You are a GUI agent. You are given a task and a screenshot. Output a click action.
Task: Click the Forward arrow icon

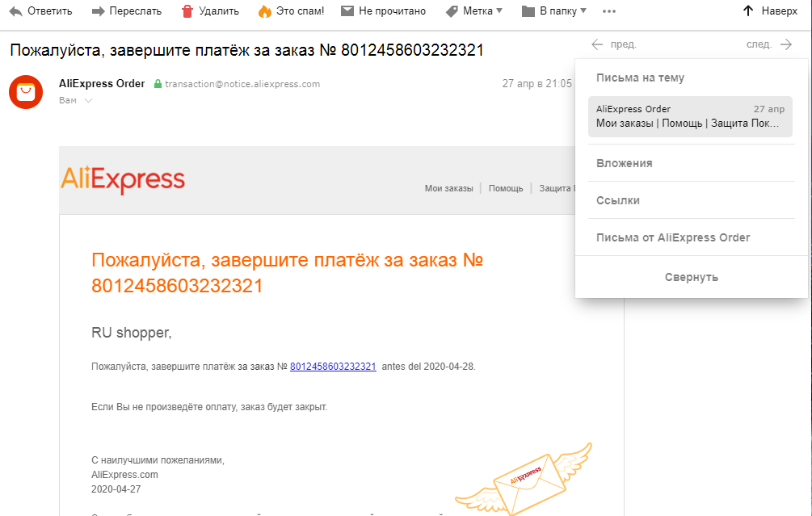pos(98,10)
